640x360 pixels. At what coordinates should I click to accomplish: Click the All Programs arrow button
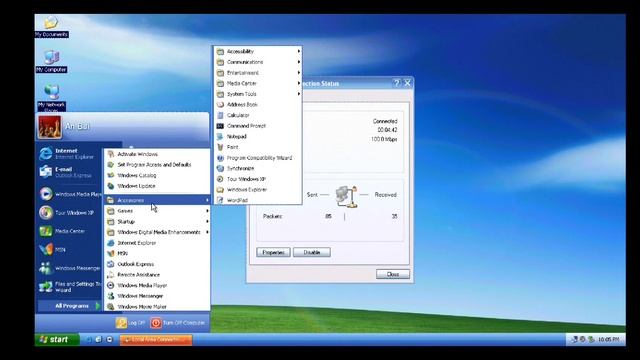coord(70,306)
